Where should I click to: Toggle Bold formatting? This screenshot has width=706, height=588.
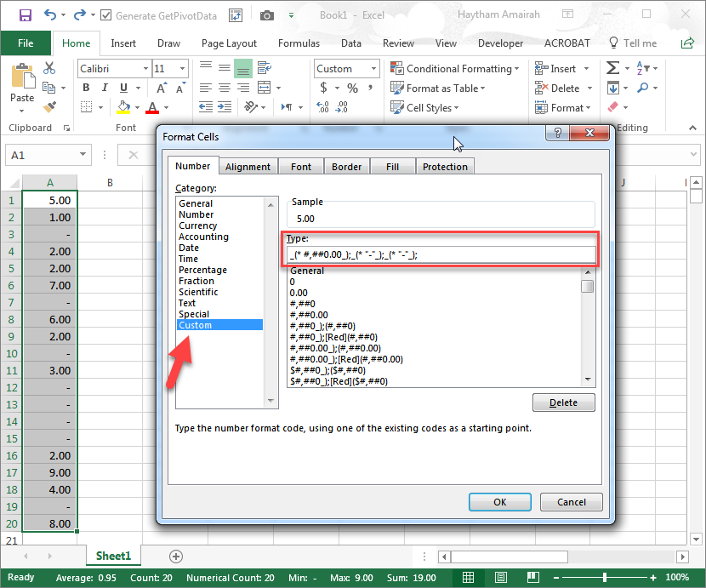(x=86, y=88)
